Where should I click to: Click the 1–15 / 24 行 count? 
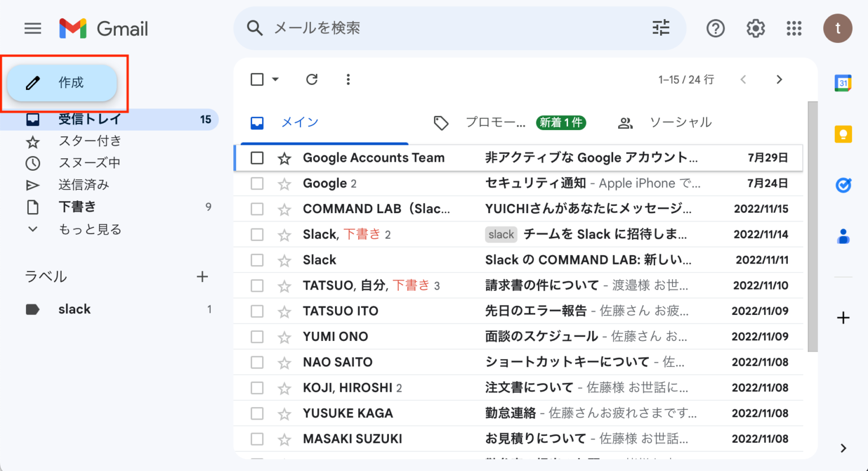tap(686, 80)
